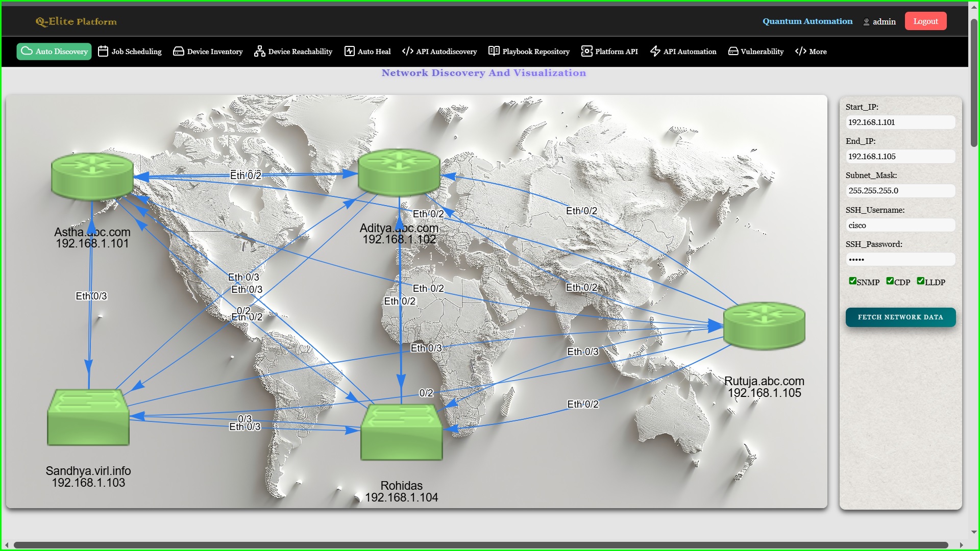The image size is (980, 551).
Task: Select the Aditya.abc.com router node
Action: tap(399, 172)
